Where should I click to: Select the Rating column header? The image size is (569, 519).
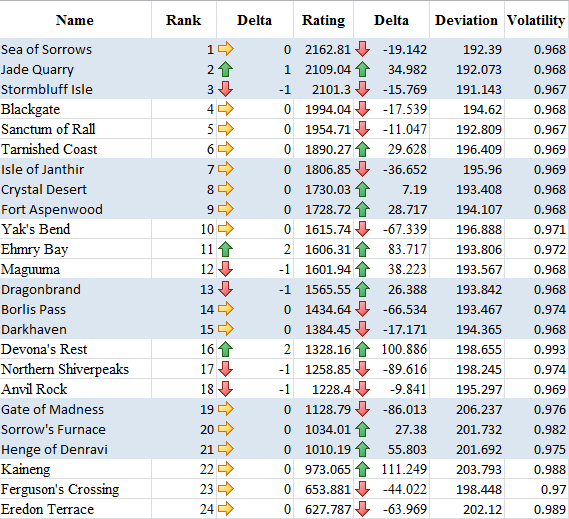[x=323, y=20]
